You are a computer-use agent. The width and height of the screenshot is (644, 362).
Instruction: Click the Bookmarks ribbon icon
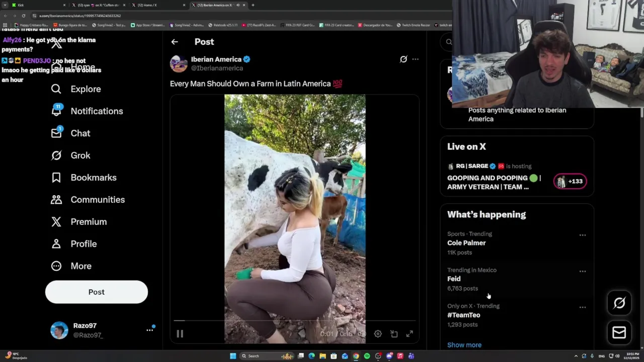point(56,177)
